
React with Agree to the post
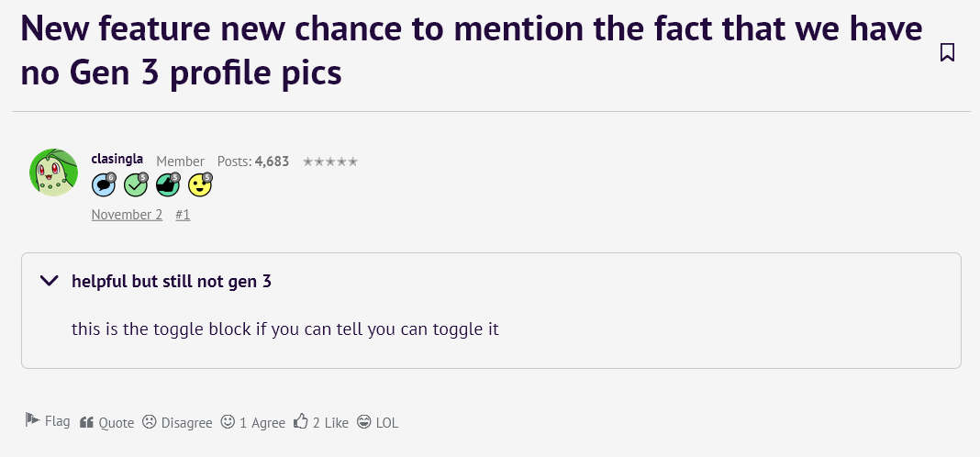pyautogui.click(x=253, y=422)
